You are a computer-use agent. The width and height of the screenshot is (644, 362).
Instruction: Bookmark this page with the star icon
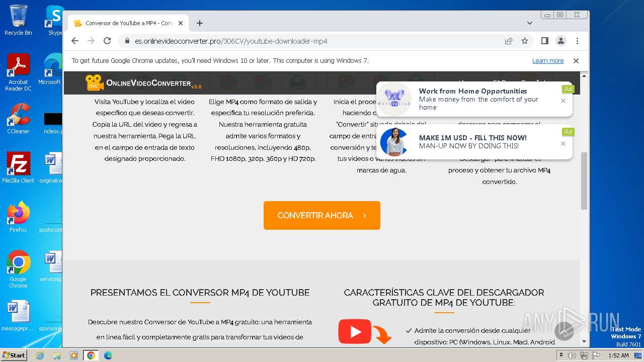pyautogui.click(x=525, y=41)
